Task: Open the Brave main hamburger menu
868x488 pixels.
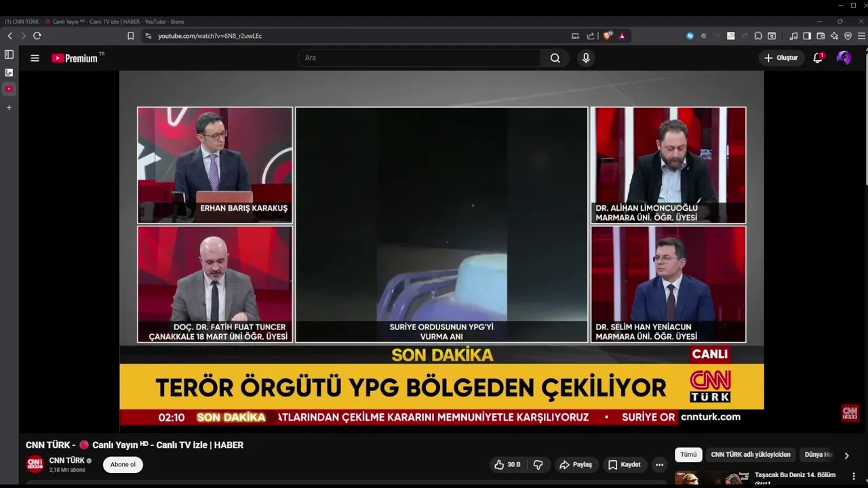Action: (861, 36)
